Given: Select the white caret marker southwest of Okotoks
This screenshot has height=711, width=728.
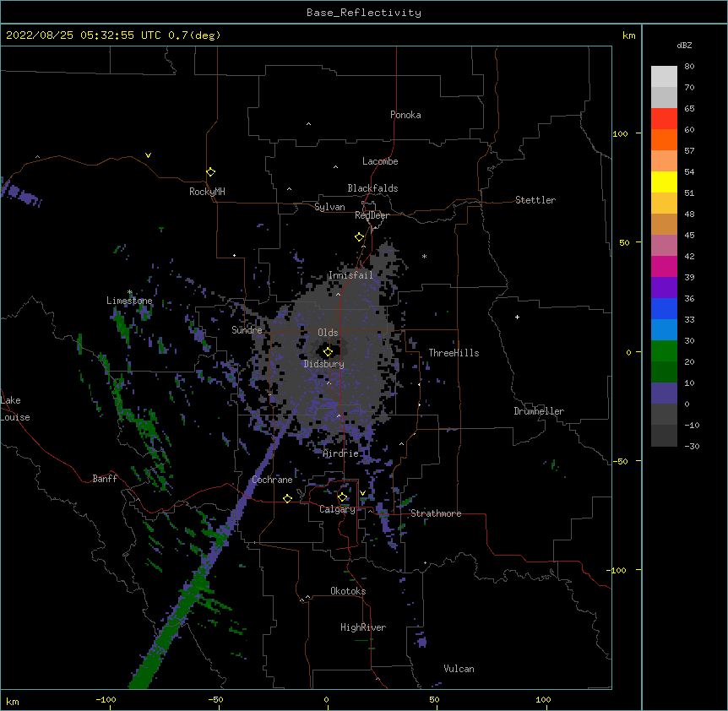Looking at the screenshot, I should (x=307, y=597).
